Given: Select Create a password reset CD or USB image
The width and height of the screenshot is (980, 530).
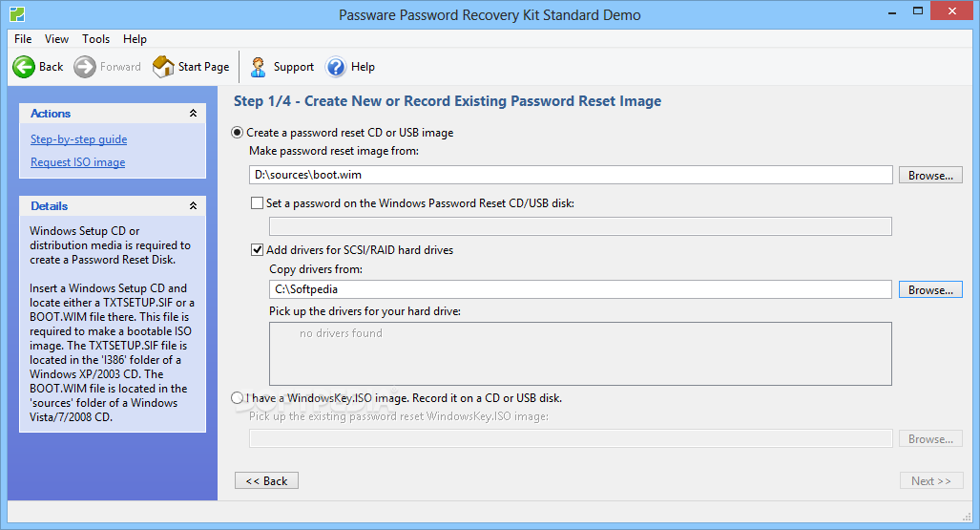Looking at the screenshot, I should [237, 133].
